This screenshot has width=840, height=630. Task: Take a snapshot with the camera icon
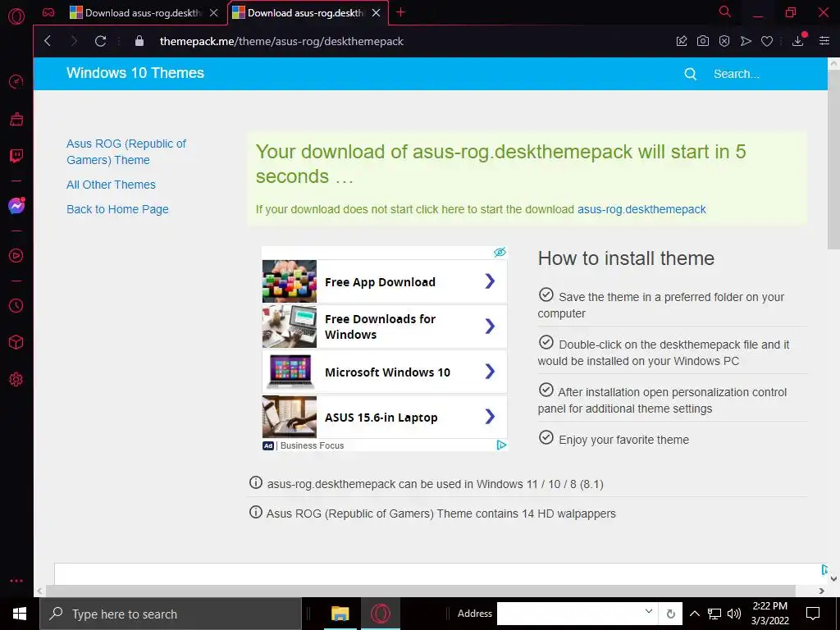703,41
